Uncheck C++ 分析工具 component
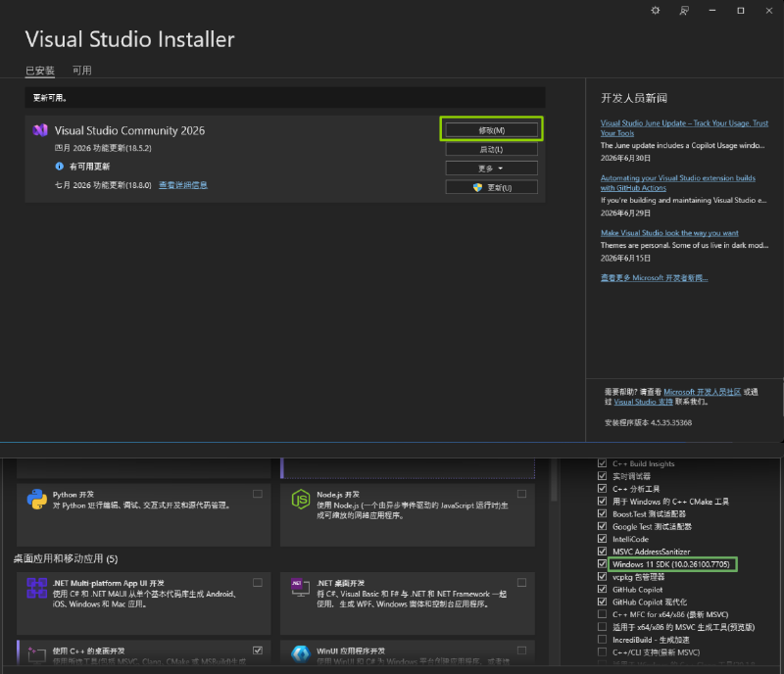The image size is (784, 674). [602, 489]
